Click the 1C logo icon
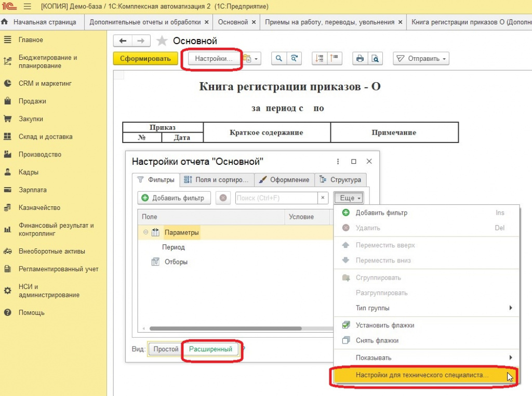 pyautogui.click(x=9, y=6)
